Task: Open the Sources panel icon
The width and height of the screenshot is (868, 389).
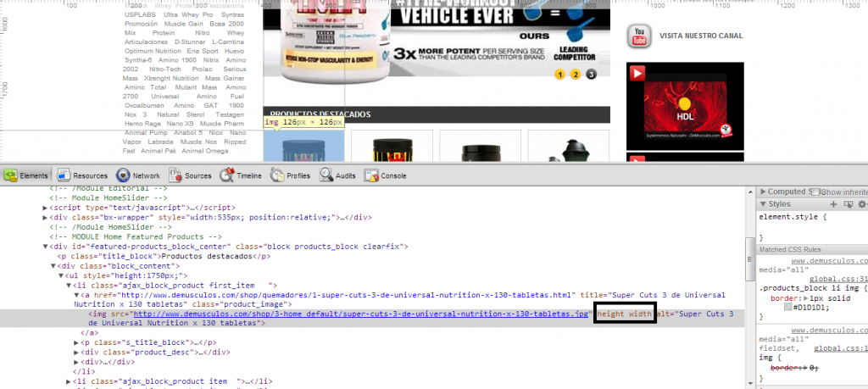Action: 175,175
